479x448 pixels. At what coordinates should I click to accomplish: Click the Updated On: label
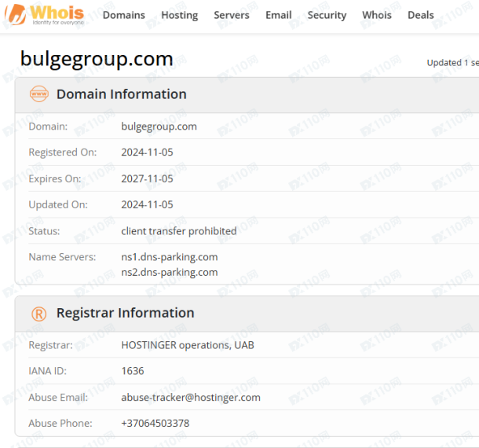(x=58, y=204)
